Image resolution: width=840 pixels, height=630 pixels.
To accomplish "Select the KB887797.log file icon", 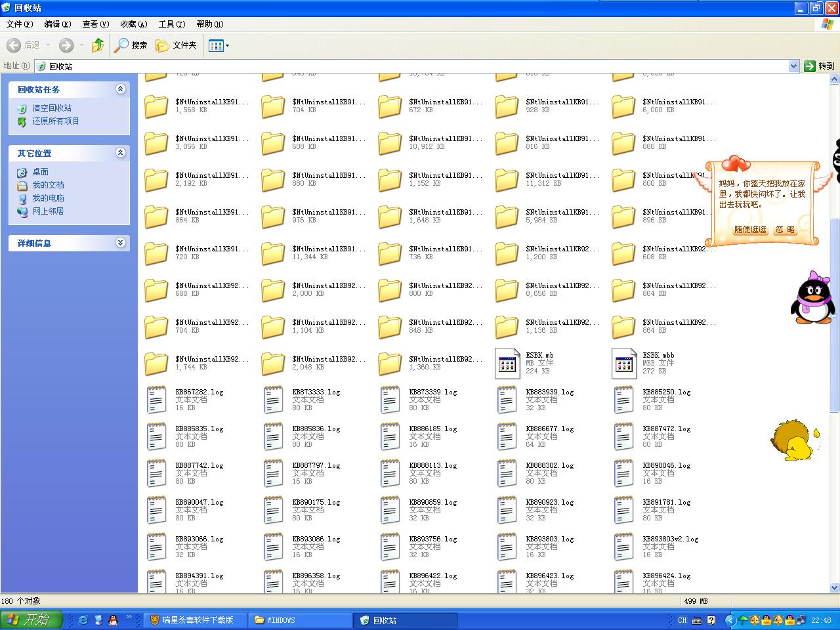I will pos(274,474).
